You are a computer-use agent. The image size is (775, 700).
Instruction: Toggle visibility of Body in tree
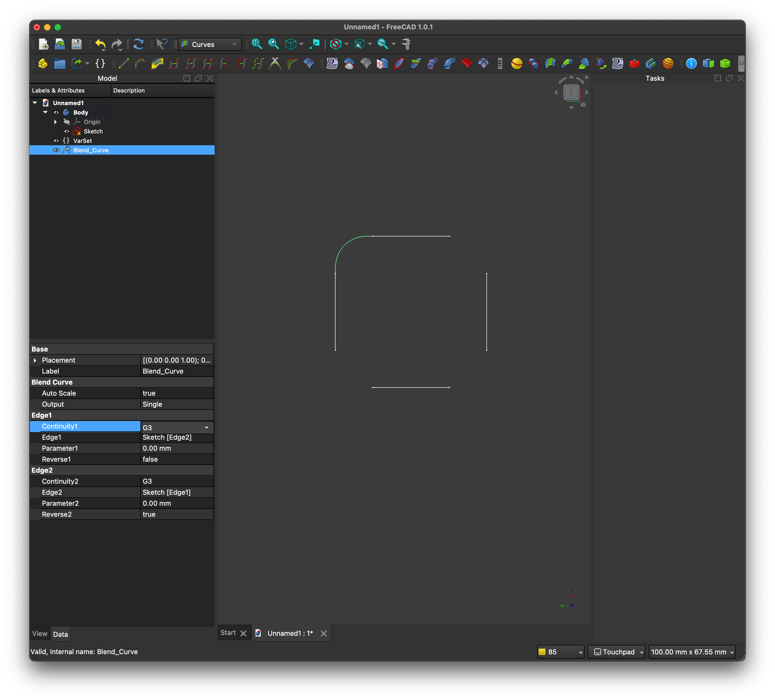pyautogui.click(x=56, y=112)
